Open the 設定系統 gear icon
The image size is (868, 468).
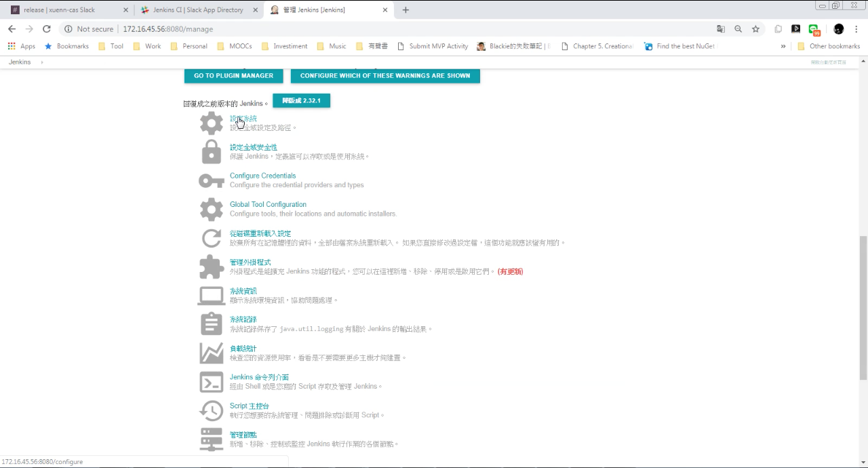[x=211, y=123]
